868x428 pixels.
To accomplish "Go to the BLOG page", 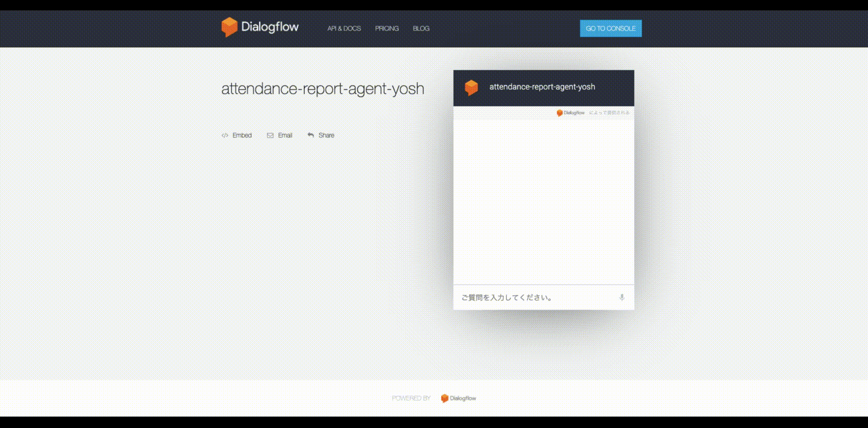I will [x=421, y=28].
